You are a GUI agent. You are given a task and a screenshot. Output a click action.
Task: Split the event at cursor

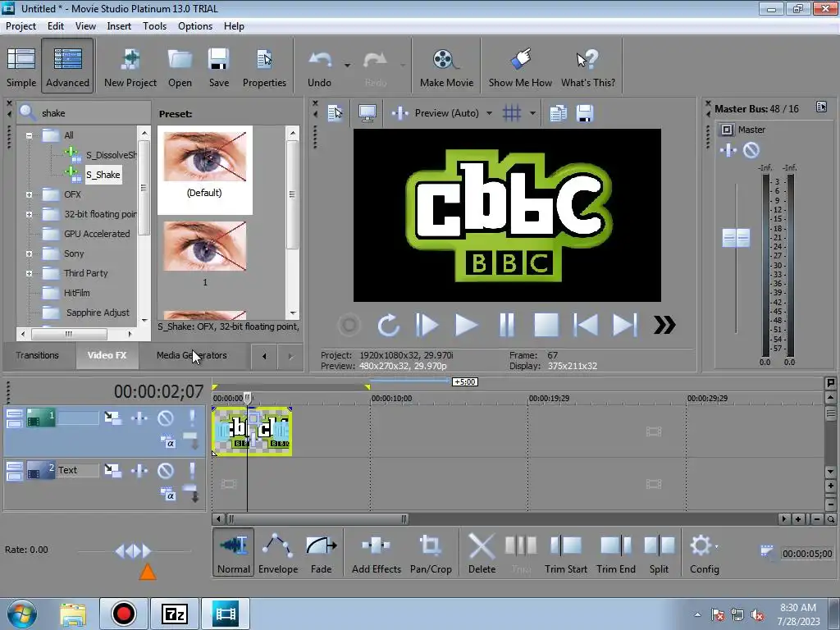[x=659, y=552]
